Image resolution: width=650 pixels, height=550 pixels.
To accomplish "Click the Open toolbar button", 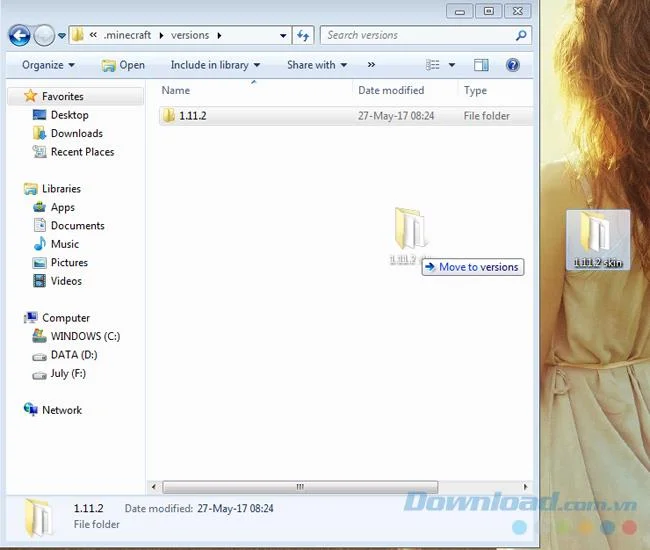I will click(x=123, y=65).
